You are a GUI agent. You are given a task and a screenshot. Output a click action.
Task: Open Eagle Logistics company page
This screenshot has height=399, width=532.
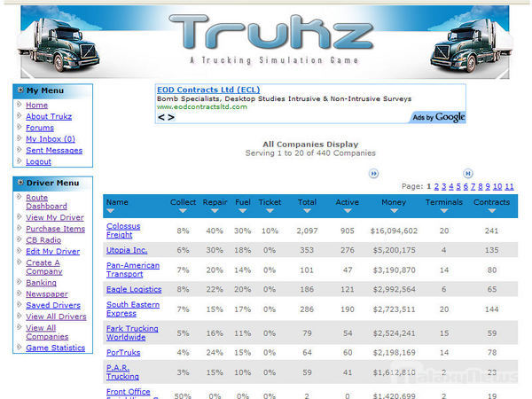point(134,289)
